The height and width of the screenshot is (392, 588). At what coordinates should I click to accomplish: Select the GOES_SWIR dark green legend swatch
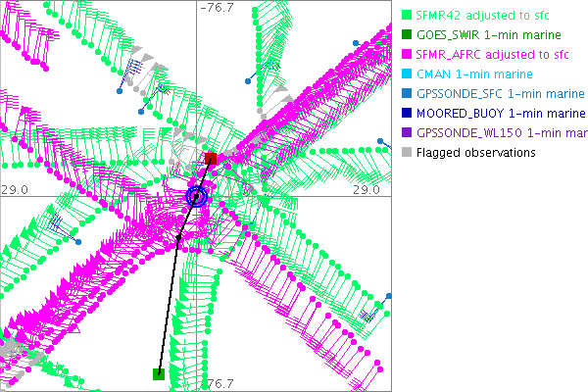click(x=407, y=35)
